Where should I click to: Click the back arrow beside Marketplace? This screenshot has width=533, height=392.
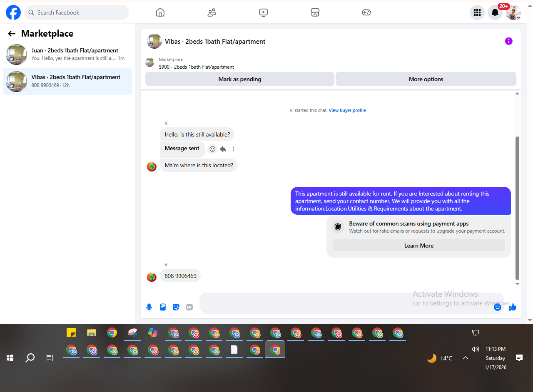[x=12, y=34]
